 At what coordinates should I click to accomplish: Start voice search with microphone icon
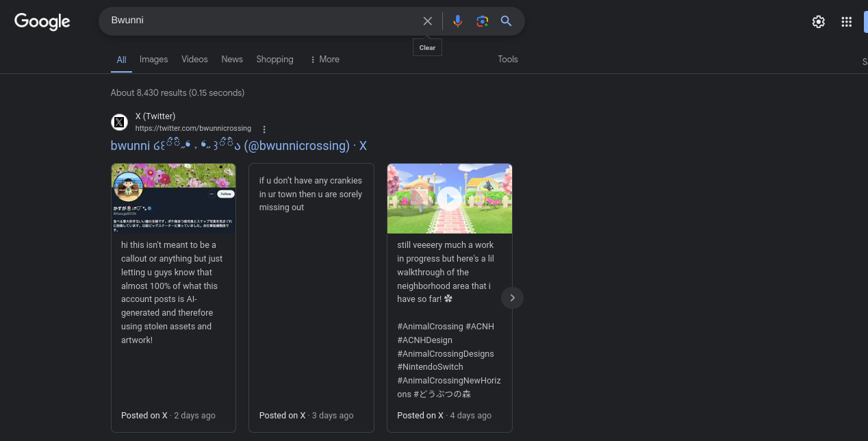point(458,21)
